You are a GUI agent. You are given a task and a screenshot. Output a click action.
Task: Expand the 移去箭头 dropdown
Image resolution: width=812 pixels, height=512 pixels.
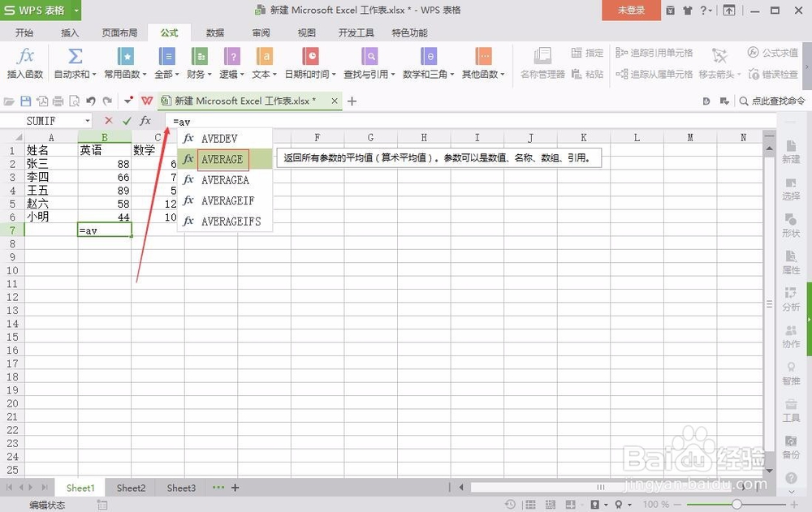click(x=737, y=73)
